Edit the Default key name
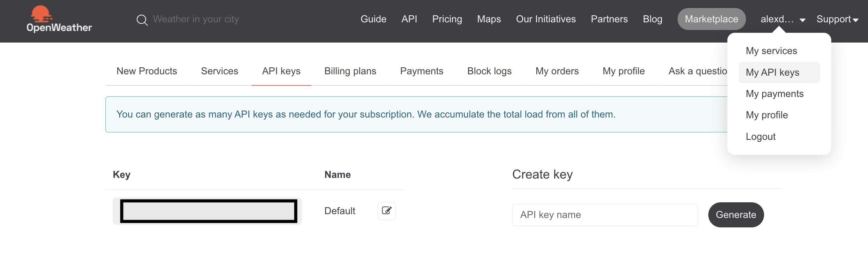The width and height of the screenshot is (868, 256). (387, 211)
